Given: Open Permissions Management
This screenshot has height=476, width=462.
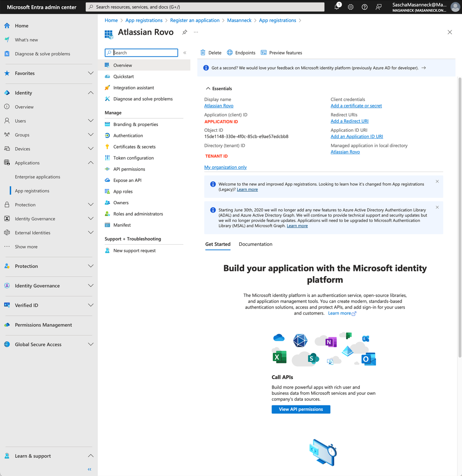Looking at the screenshot, I should tap(43, 325).
